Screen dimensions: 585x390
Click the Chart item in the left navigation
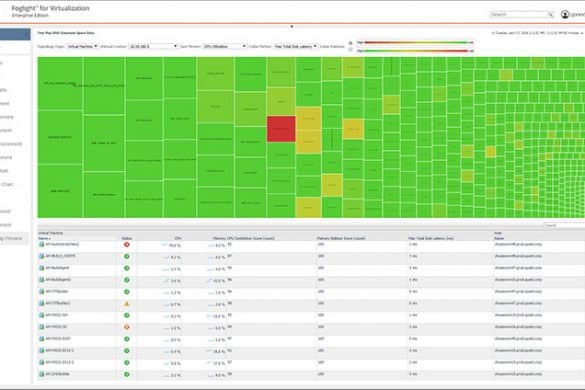[x=7, y=184]
